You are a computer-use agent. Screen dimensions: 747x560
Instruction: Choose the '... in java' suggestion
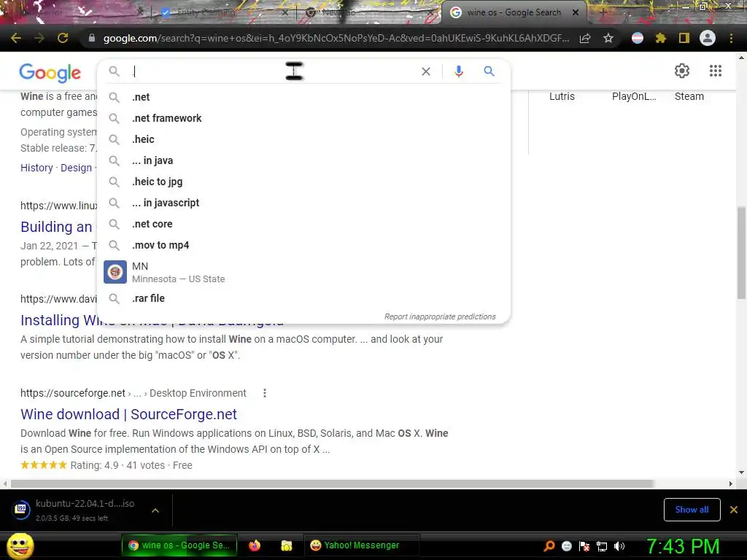[303, 160]
